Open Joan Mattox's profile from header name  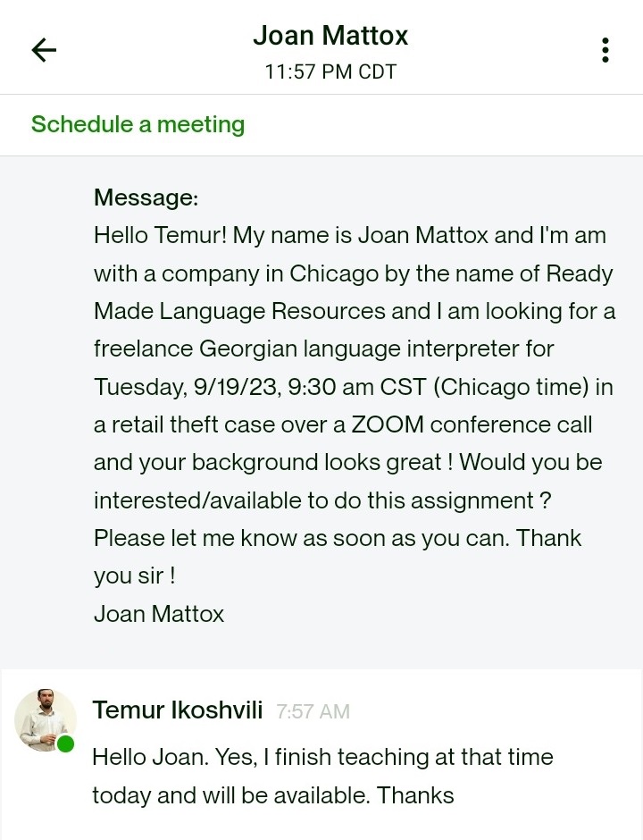coord(330,36)
